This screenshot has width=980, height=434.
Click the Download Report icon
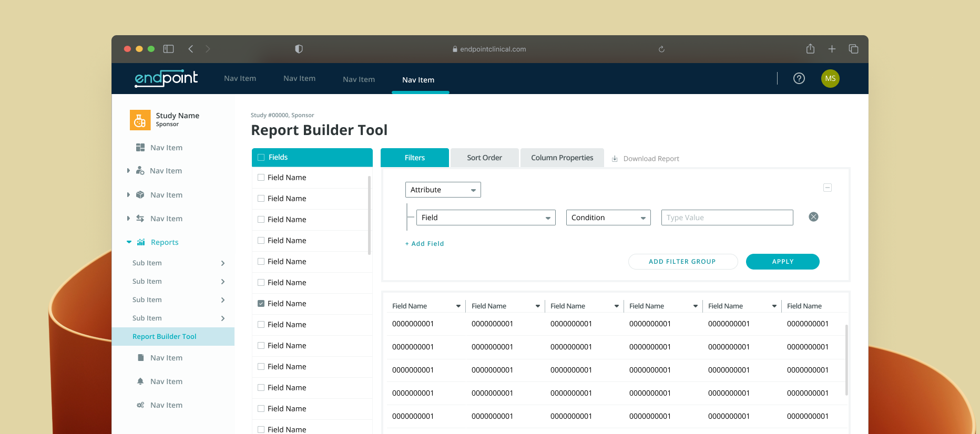point(615,159)
